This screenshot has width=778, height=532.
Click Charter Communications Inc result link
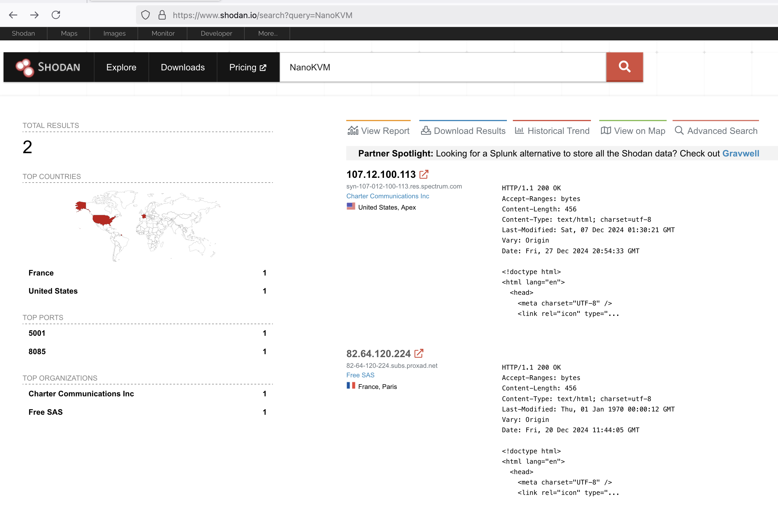tap(388, 196)
